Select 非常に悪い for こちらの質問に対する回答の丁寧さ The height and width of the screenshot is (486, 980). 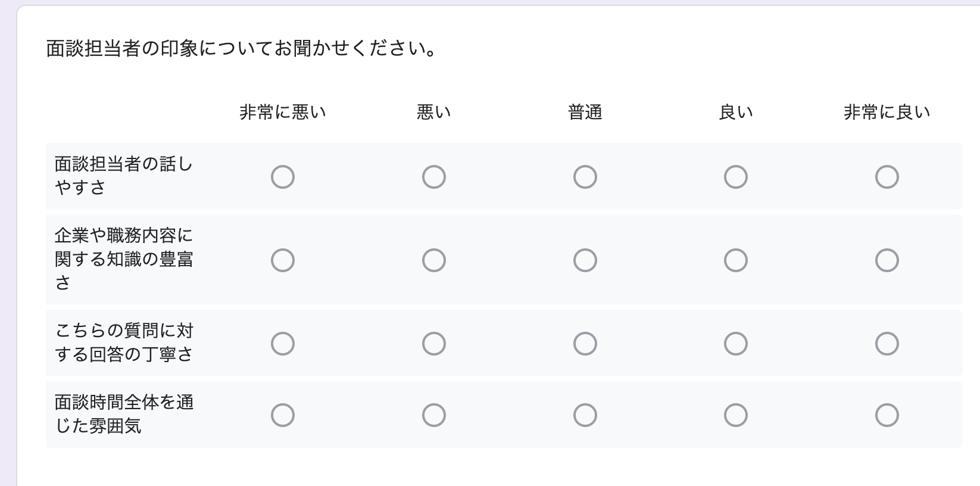283,343
